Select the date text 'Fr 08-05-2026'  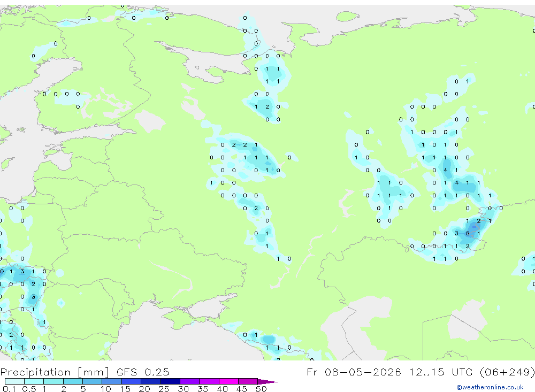pos(354,372)
